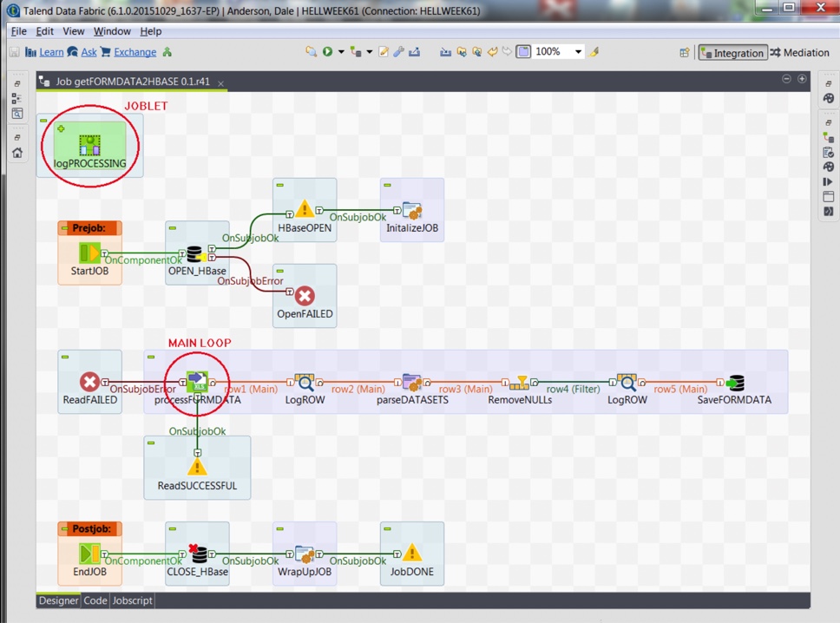
Task: Open the View menu
Action: pos(74,31)
